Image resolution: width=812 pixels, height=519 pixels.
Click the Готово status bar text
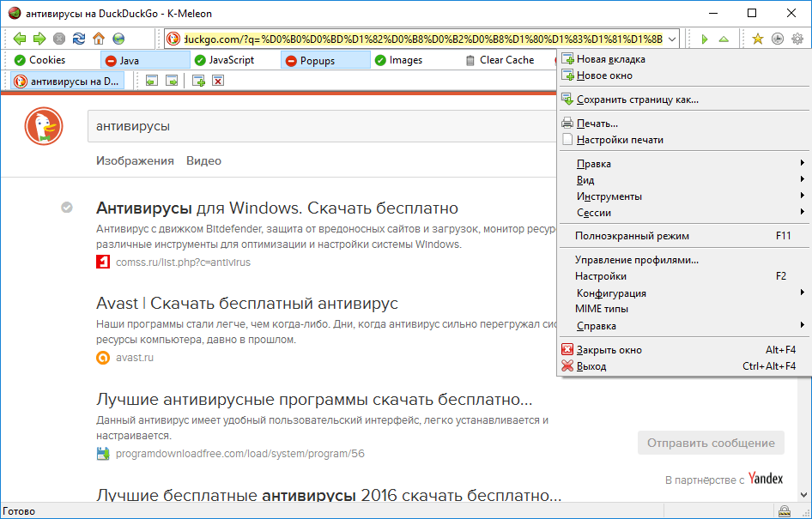coord(19,511)
